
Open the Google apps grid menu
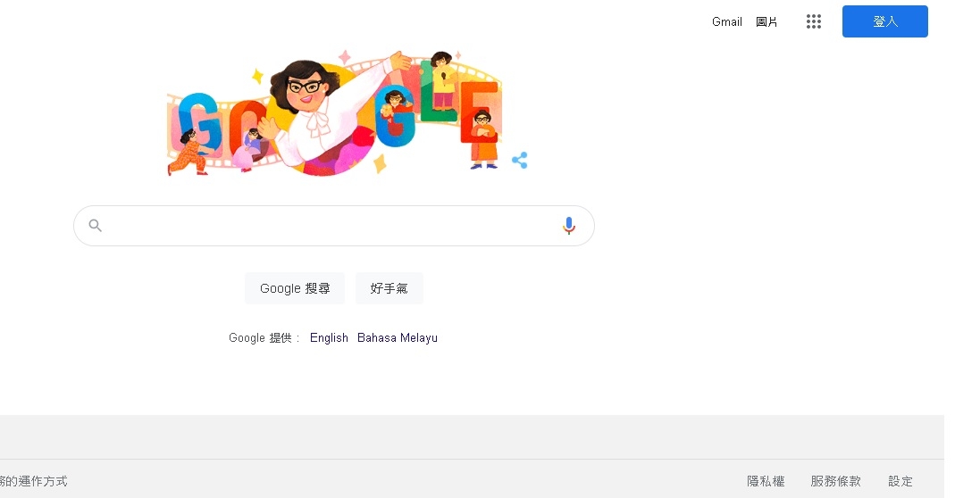(813, 21)
